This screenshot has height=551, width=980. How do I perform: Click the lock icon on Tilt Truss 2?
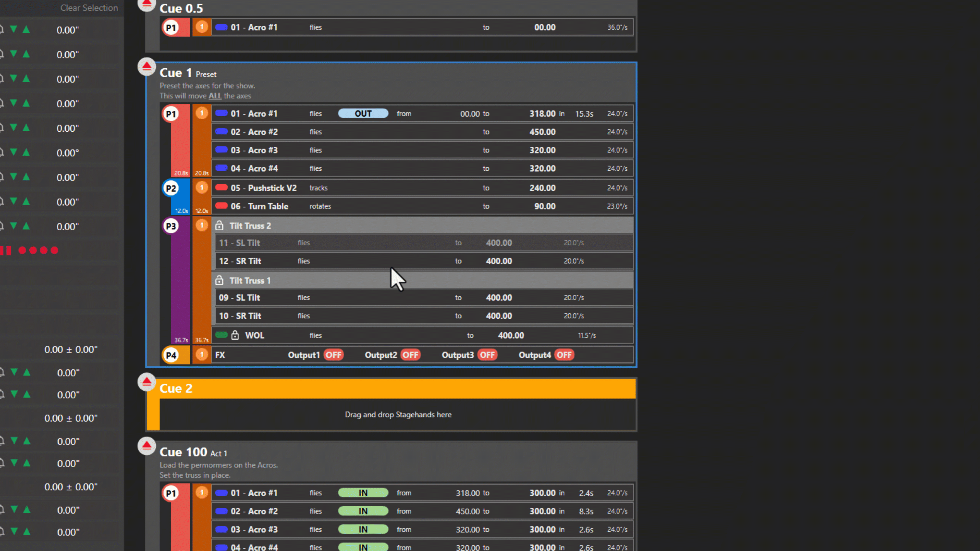click(x=219, y=226)
